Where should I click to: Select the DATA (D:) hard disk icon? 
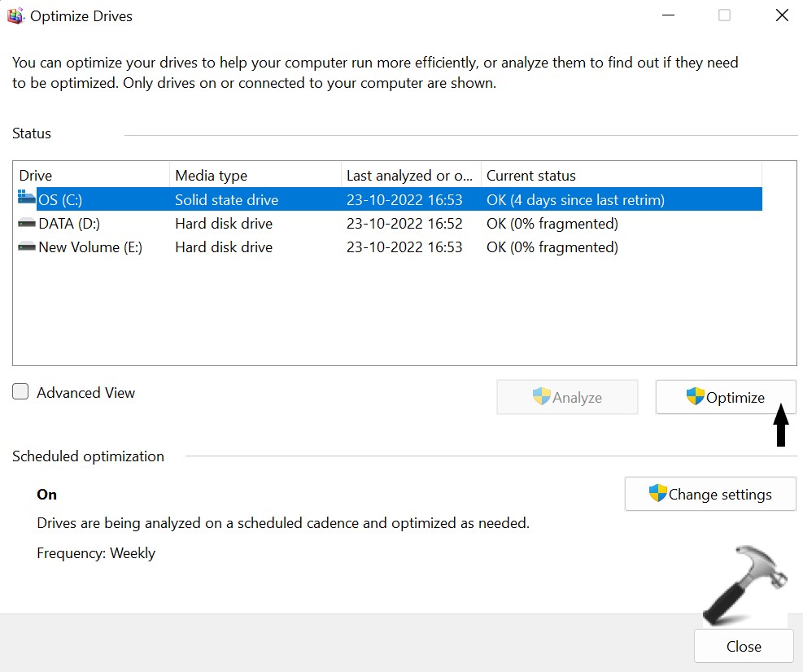coord(26,223)
